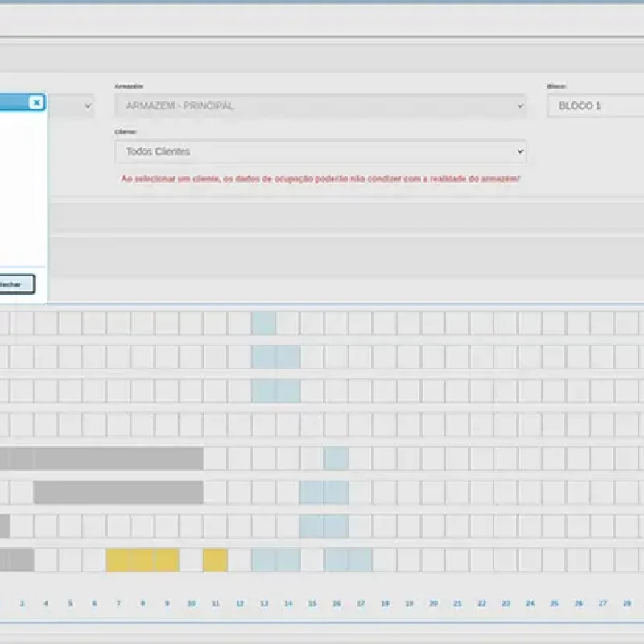Screen dimensions: 644x644
Task: Click the red client selection warning text
Action: coord(320,179)
